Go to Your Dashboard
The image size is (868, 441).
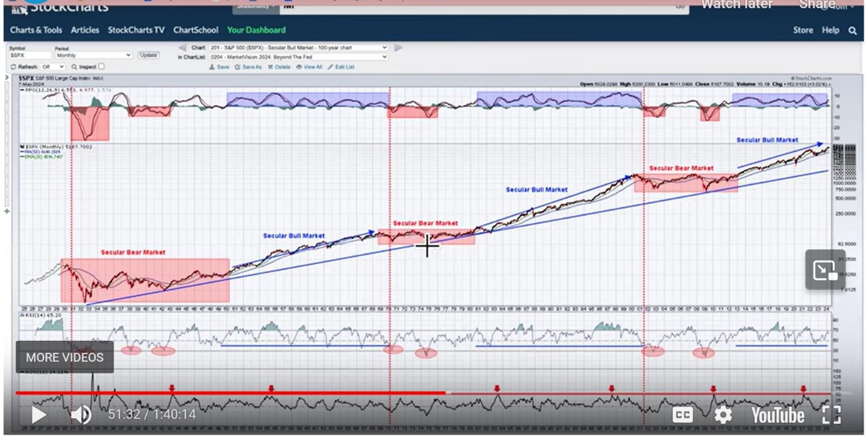(256, 30)
